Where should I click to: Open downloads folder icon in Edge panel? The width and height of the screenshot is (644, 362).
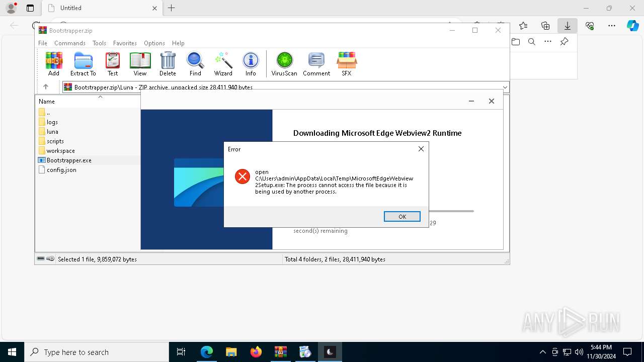(516, 42)
